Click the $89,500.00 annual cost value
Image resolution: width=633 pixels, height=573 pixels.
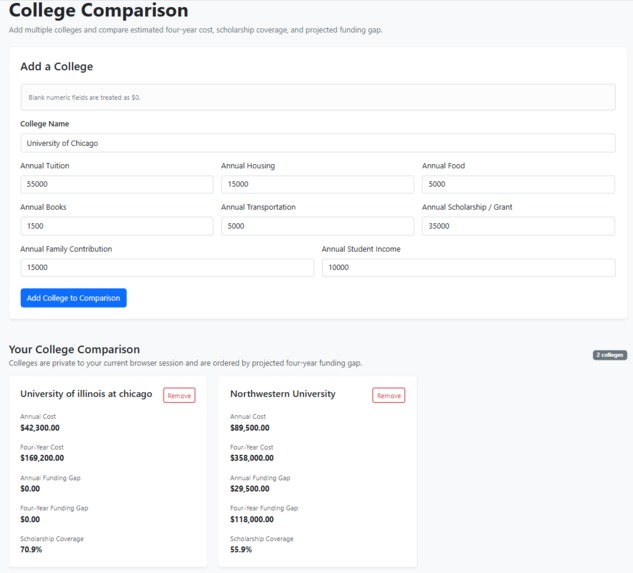tap(250, 428)
